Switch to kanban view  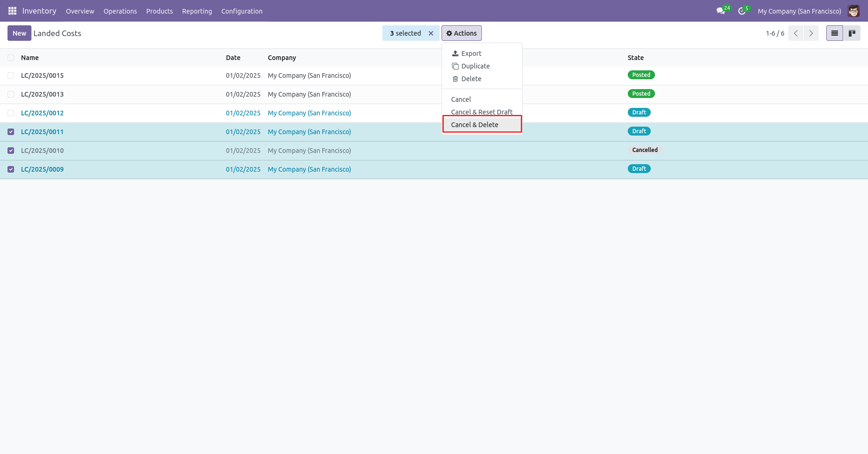852,33
